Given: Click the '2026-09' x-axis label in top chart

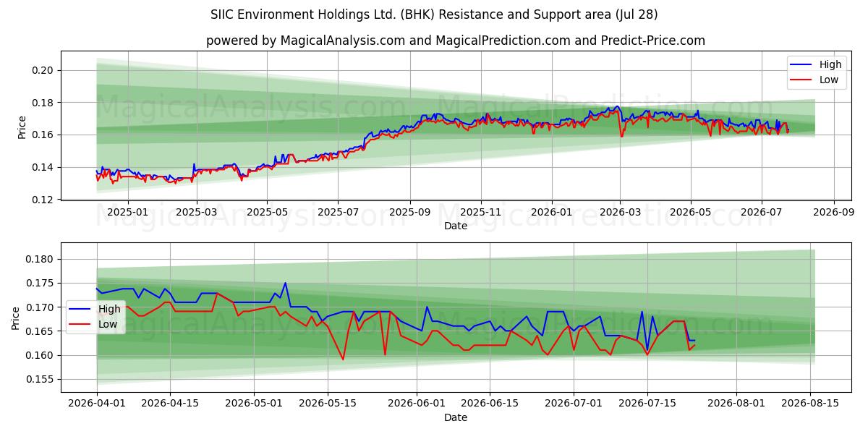Looking at the screenshot, I should [x=833, y=213].
